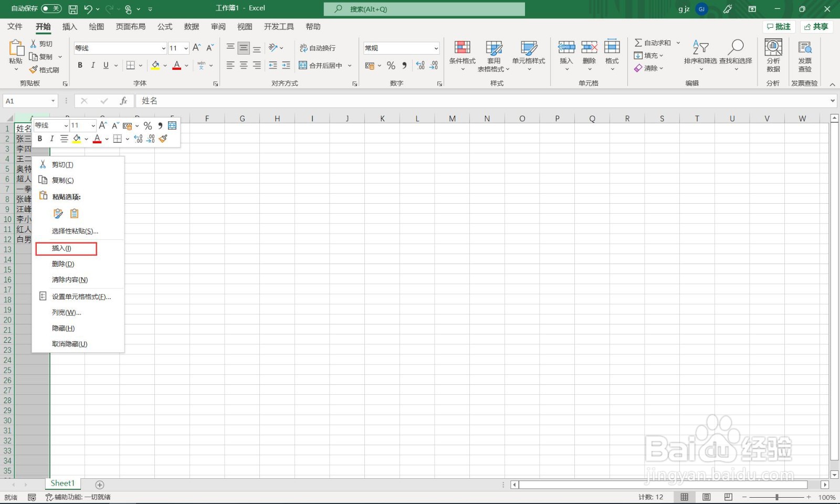Image resolution: width=840 pixels, height=504 pixels.
Task: Click the Sort and Filter (排序和筛选) icon
Action: tap(700, 47)
